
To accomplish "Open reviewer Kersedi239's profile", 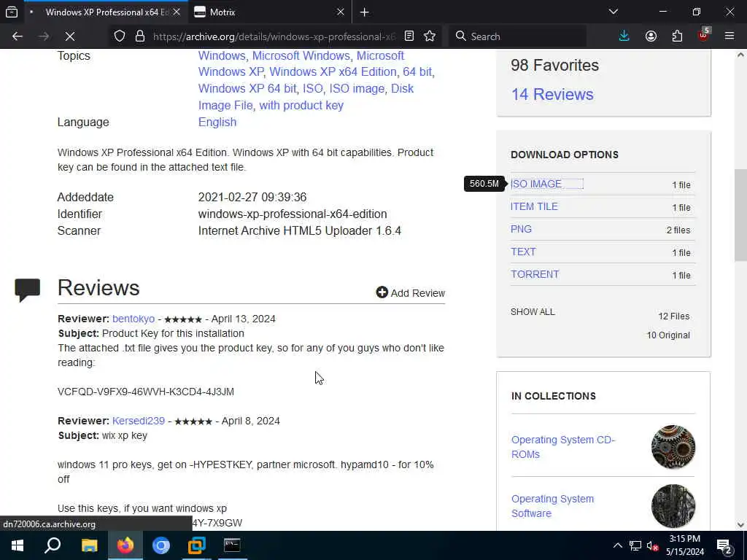I will click(x=139, y=421).
